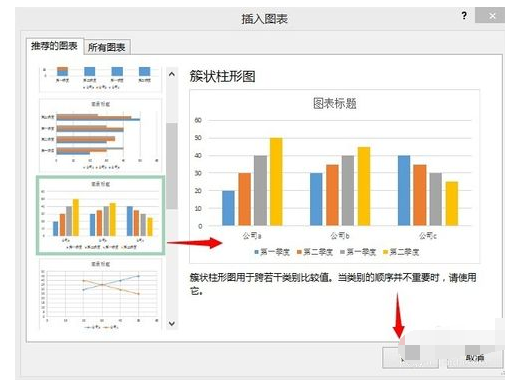Click the 公司b axis label in preview
The height and width of the screenshot is (380, 505).
click(340, 236)
